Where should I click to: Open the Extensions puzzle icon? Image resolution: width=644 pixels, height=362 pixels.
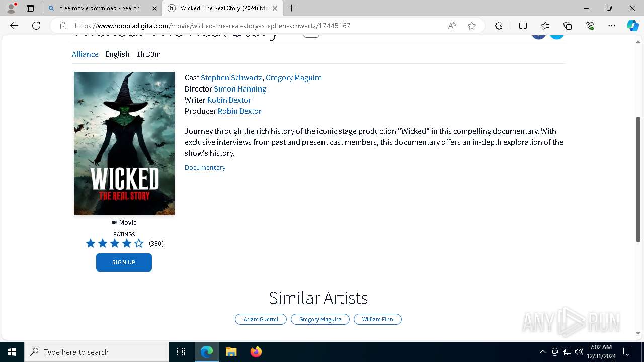(x=499, y=26)
